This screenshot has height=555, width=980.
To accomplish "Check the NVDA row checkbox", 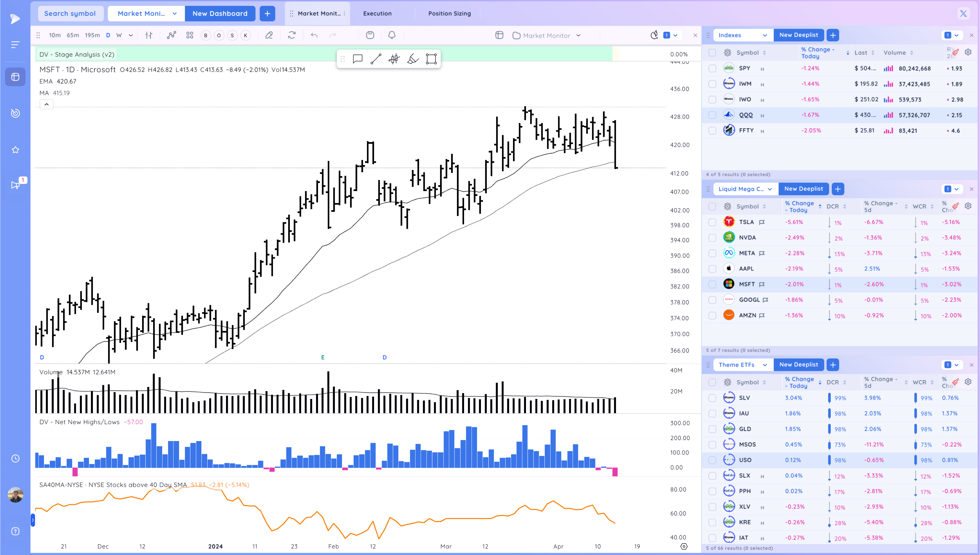I will tap(712, 238).
